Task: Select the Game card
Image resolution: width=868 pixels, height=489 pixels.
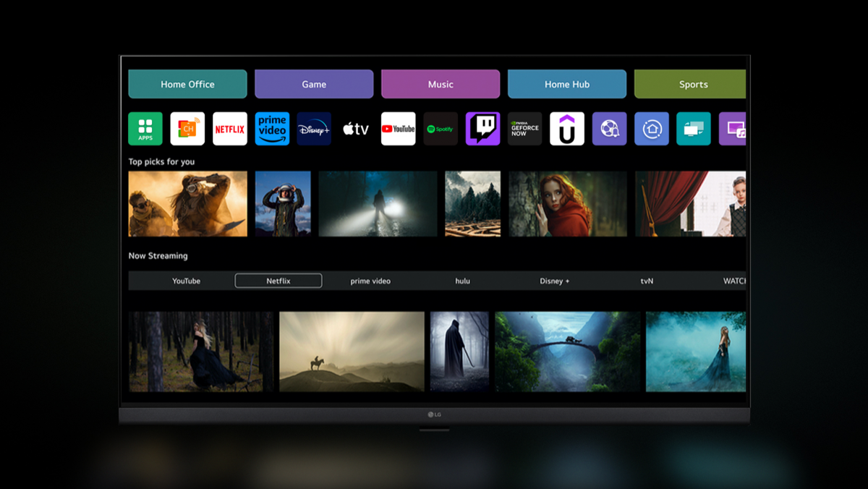Action: coord(314,84)
